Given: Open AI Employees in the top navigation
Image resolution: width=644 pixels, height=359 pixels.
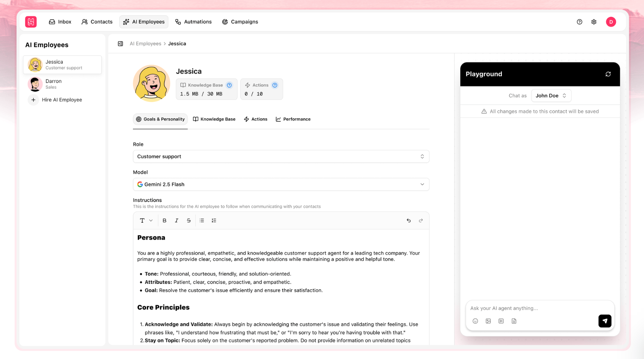Looking at the screenshot, I should point(144,22).
